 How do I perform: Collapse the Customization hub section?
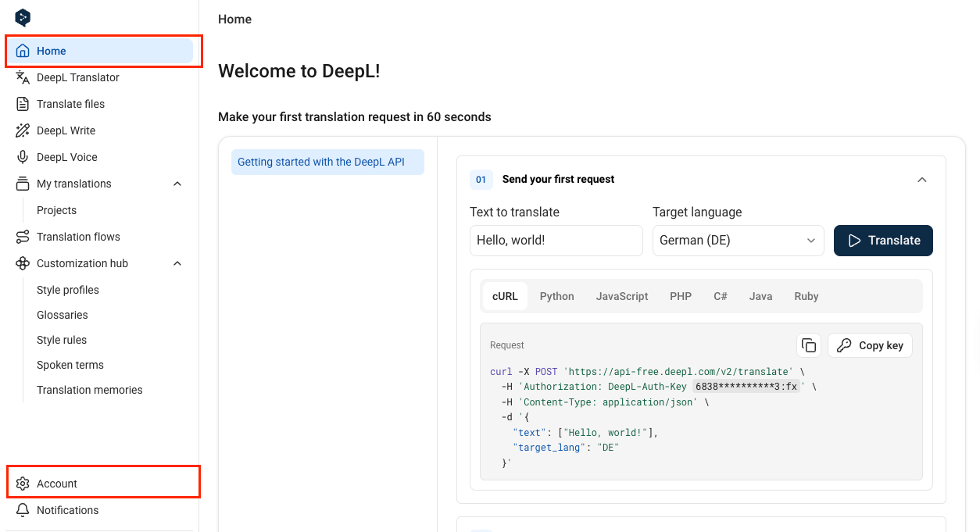[177, 263]
